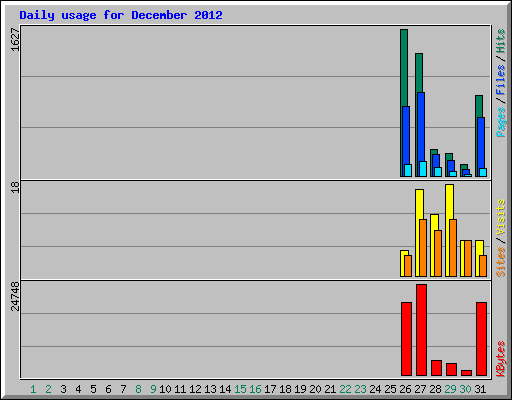Click the red "KBytes" legend label
The width and height of the screenshot is (512, 400).
tap(500, 359)
